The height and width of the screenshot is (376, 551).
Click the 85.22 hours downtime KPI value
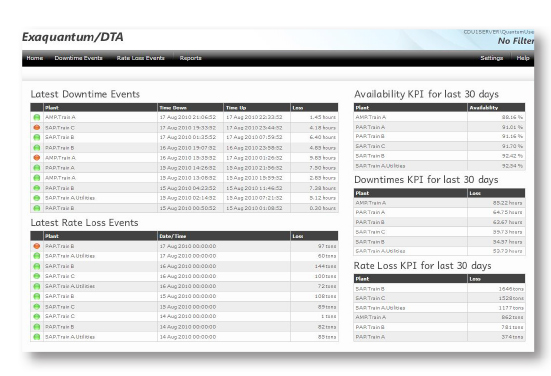pyautogui.click(x=507, y=203)
